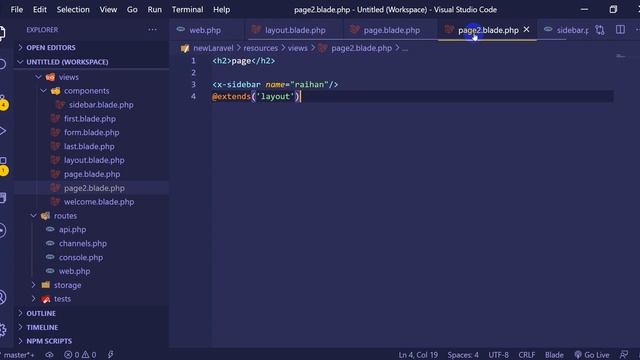This screenshot has height=360, width=640.
Task: Collapse the routes folder
Action: coord(91,216)
